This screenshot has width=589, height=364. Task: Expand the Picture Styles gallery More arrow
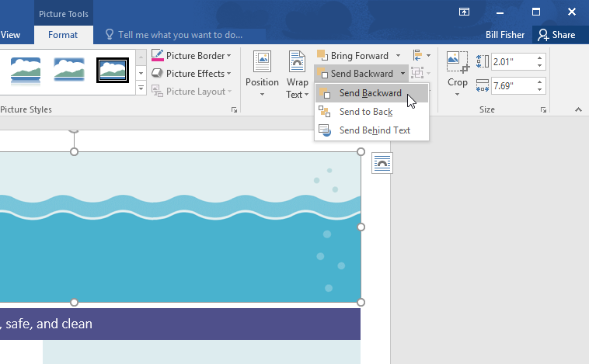point(141,89)
